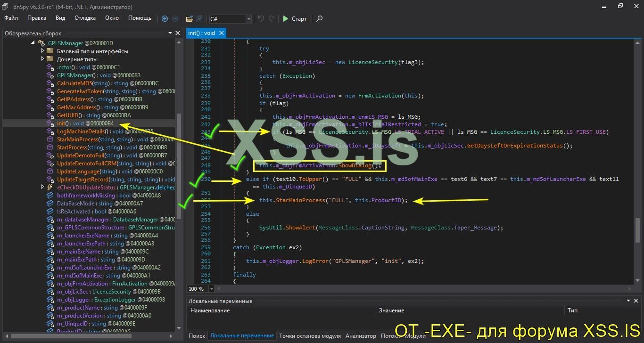Open the Файл menu
The width and height of the screenshot is (644, 343).
point(11,18)
